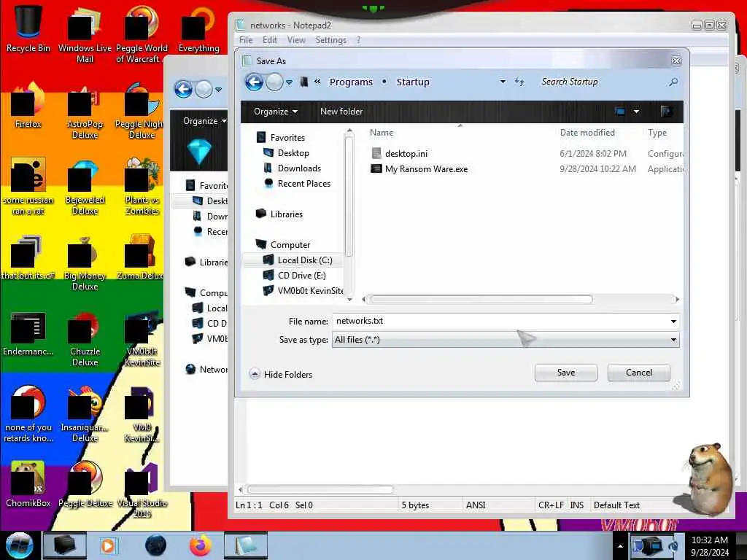The width and height of the screenshot is (747, 560).
Task: Open the ? help menu in Notepad2
Action: point(358,40)
